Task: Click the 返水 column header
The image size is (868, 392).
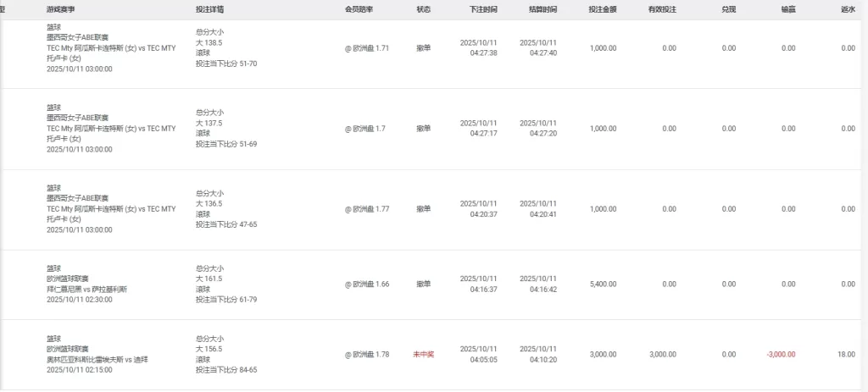Action: pos(848,9)
